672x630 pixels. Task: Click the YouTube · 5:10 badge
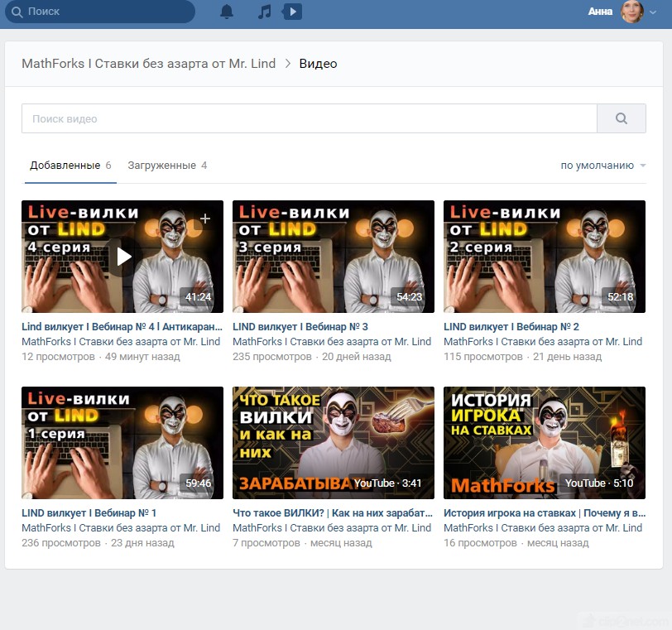click(x=598, y=483)
